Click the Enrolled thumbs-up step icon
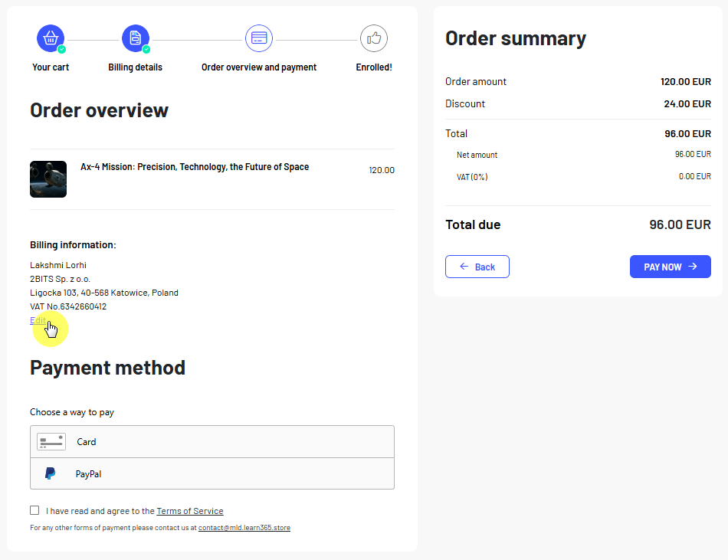728x560 pixels. (x=374, y=38)
